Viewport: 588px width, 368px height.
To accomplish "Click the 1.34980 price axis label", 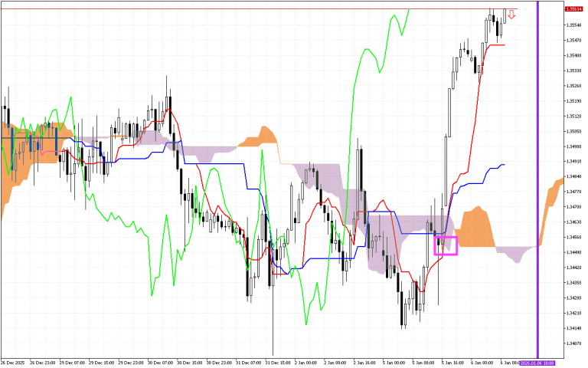I will tap(573, 146).
